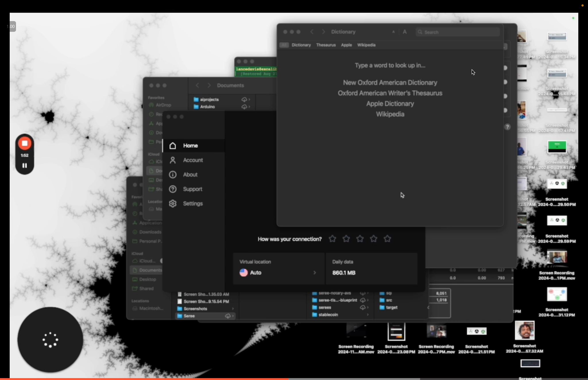Open New Oxford American Dictionary entry

coord(390,83)
